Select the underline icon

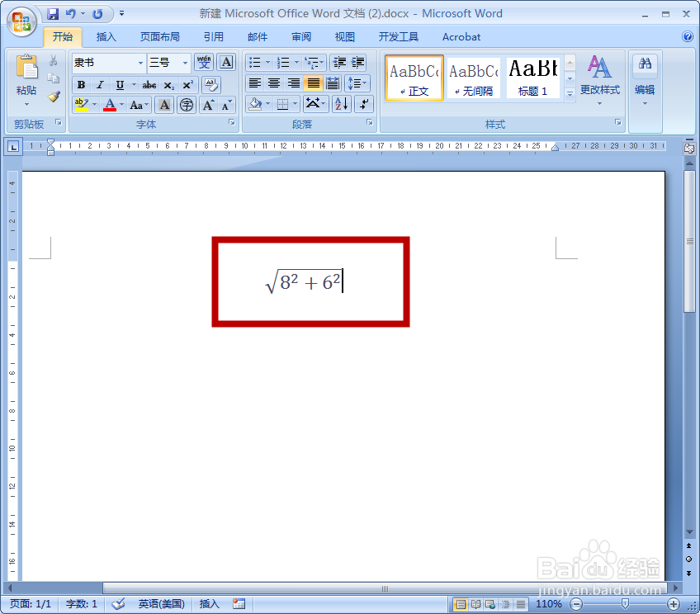coord(119,85)
